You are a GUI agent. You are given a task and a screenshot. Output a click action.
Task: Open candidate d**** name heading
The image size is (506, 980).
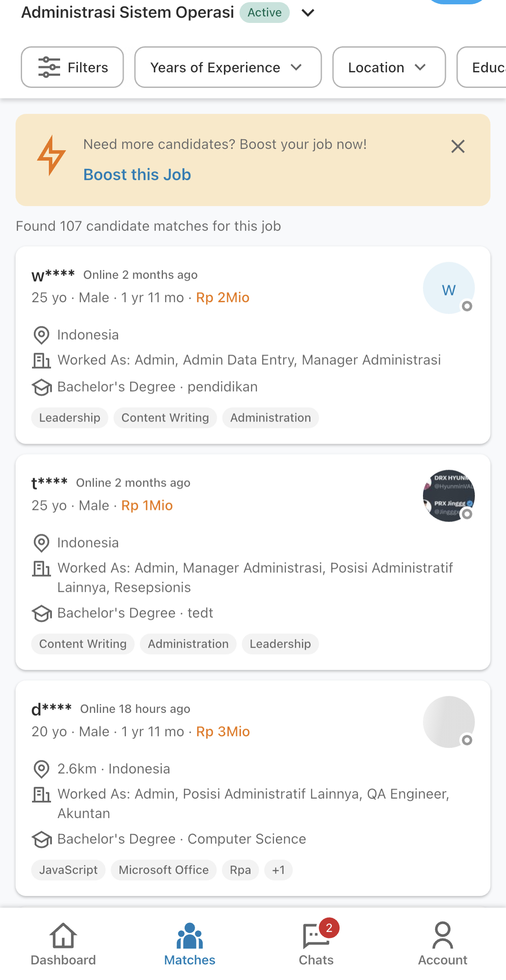click(51, 709)
